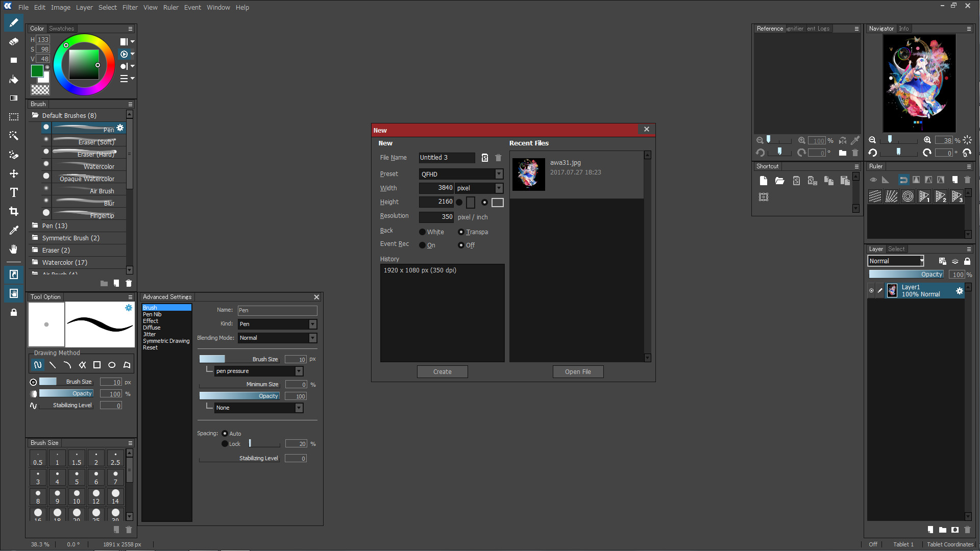
Task: Click the layer lock icon
Action: tap(967, 261)
